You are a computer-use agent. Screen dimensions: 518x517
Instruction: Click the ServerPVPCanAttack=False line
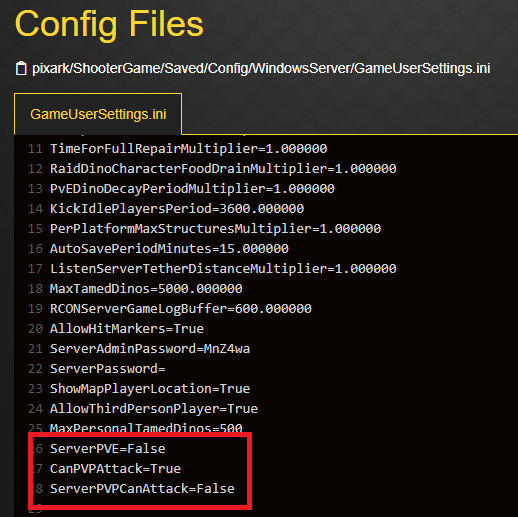tap(142, 489)
